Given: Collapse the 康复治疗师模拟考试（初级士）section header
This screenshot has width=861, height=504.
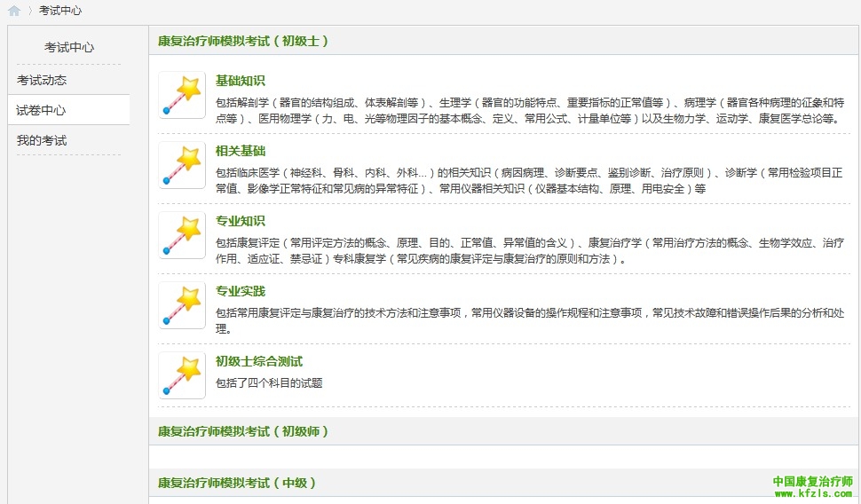Looking at the screenshot, I should click(243, 41).
